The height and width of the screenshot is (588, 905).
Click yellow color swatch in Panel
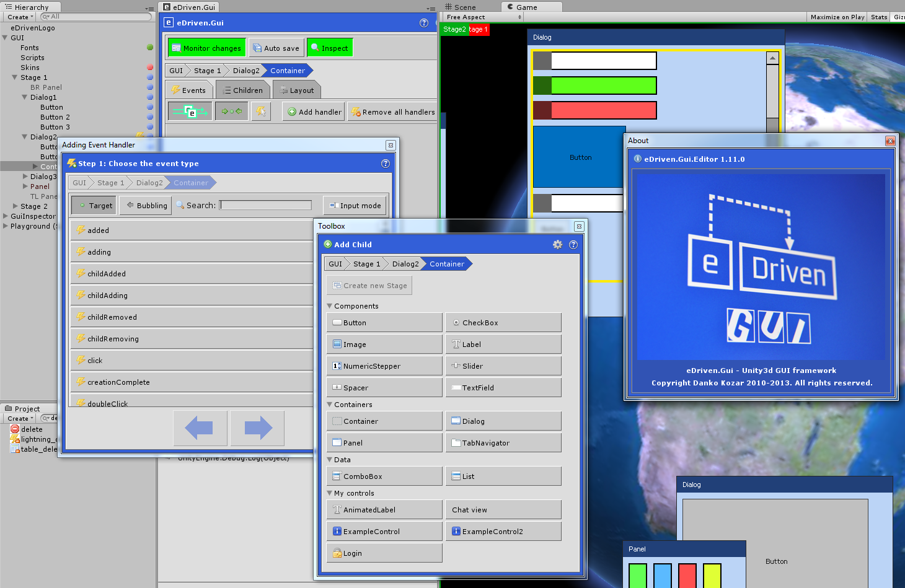[x=712, y=576]
